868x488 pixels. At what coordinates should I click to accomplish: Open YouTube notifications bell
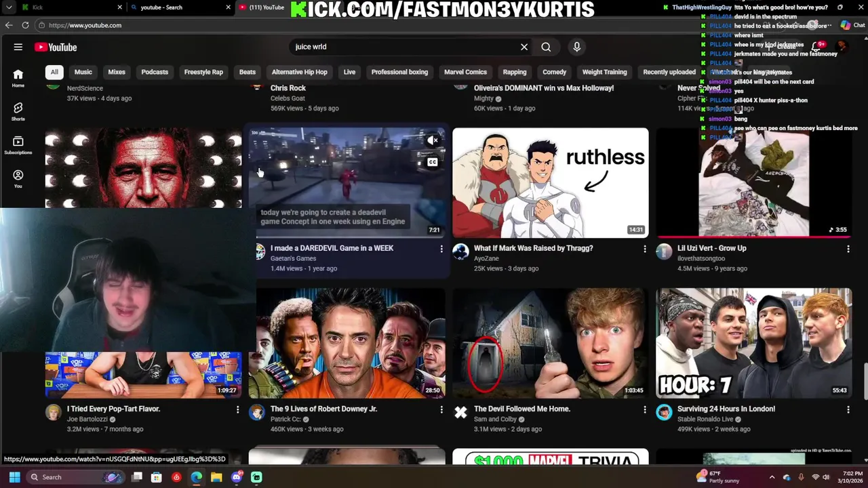[816, 47]
